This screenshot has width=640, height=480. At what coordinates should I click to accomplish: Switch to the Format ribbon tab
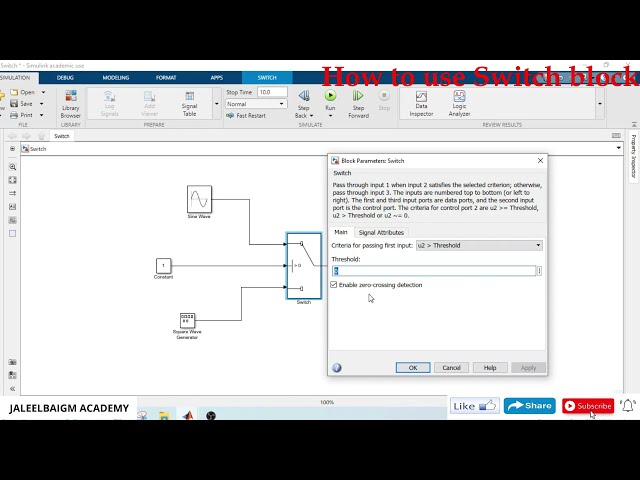[166, 78]
